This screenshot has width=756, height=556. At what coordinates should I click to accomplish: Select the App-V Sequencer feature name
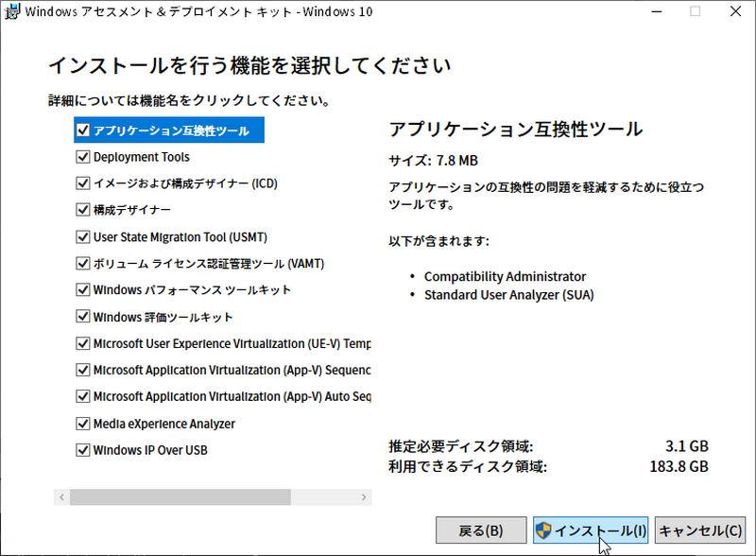(x=232, y=370)
